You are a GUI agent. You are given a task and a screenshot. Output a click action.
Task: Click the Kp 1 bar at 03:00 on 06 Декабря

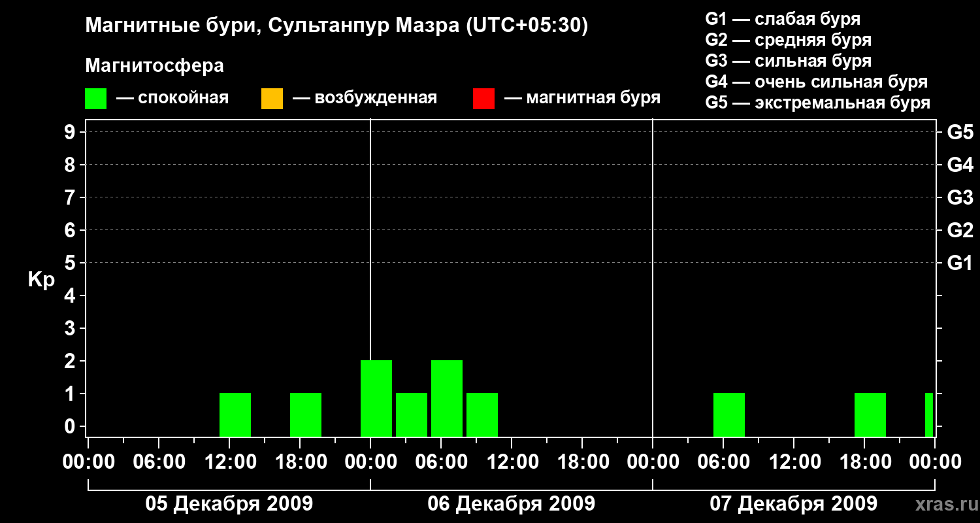(412, 415)
